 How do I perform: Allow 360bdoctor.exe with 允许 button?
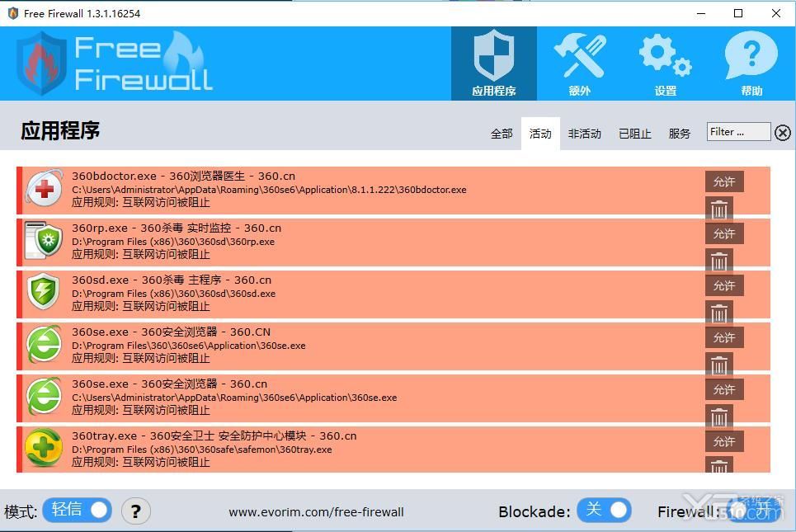tap(724, 181)
